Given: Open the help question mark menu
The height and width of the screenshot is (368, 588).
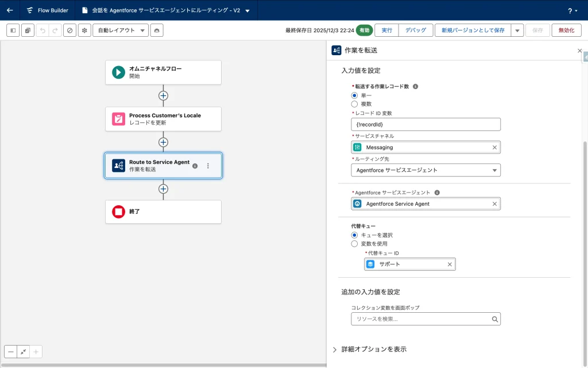Looking at the screenshot, I should [x=572, y=10].
